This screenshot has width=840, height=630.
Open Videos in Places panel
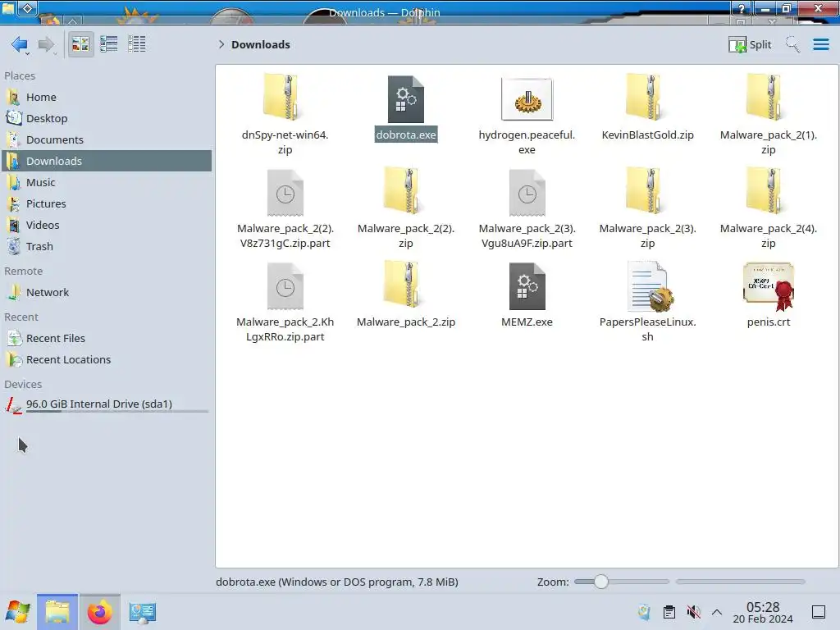click(107, 226)
